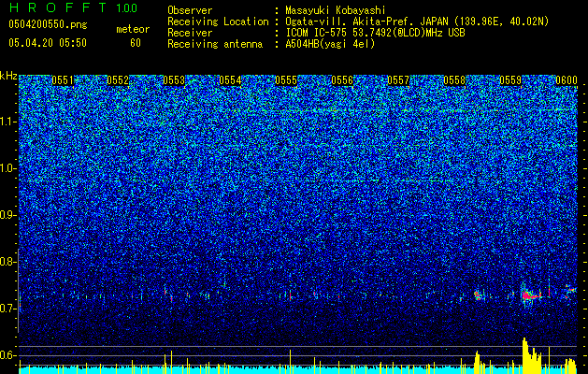Click the 0553 time marker
The image size is (588, 374).
coord(174,80)
